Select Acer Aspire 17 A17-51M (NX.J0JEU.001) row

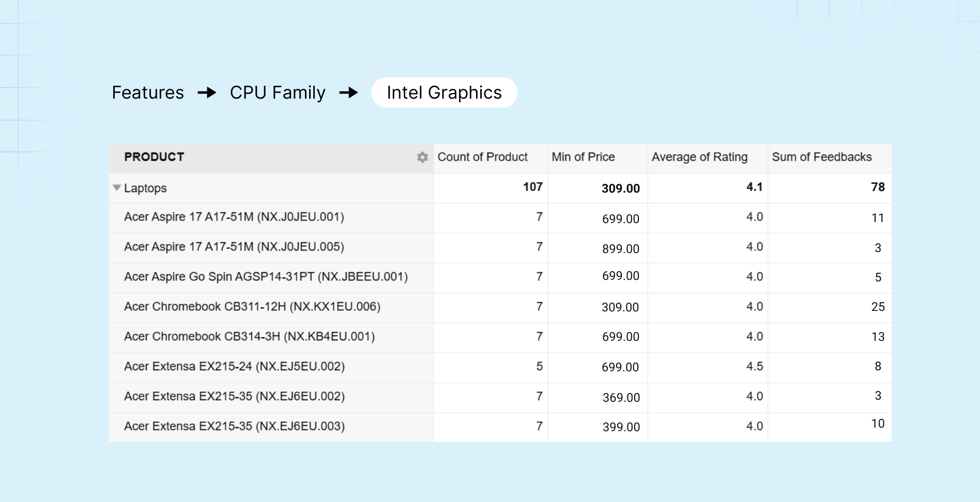pyautogui.click(x=234, y=217)
